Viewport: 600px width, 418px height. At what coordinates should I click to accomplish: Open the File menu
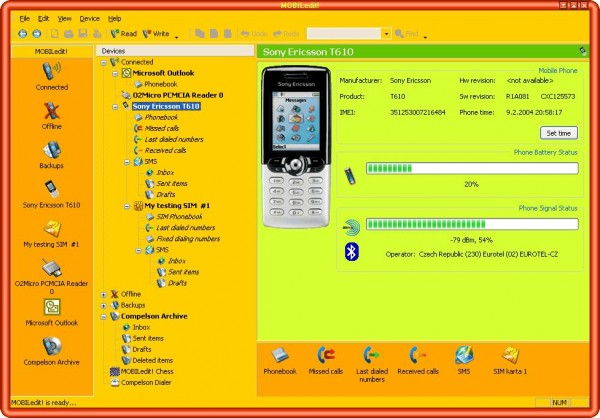24,18
